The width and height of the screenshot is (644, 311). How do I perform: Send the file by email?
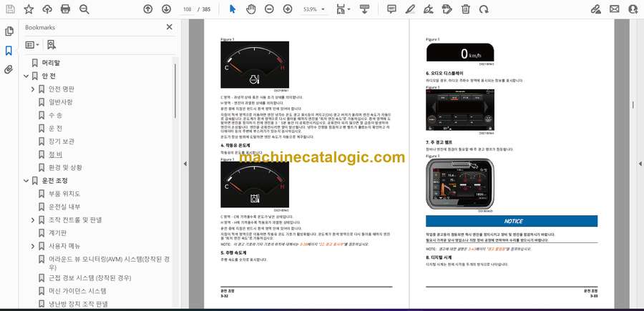tap(615, 9)
